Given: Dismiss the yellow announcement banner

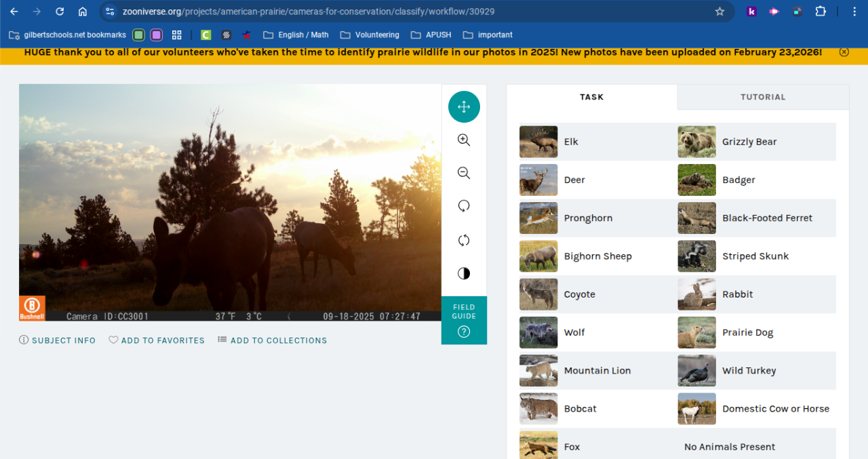Looking at the screenshot, I should (x=844, y=52).
